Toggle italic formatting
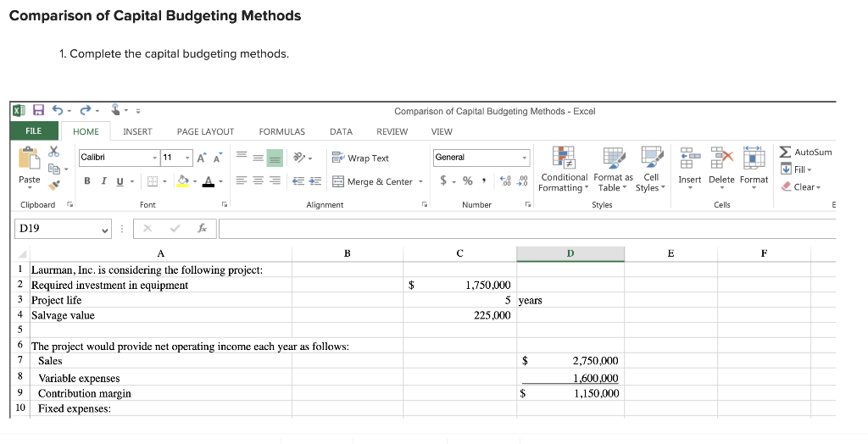868x444 pixels. (103, 181)
